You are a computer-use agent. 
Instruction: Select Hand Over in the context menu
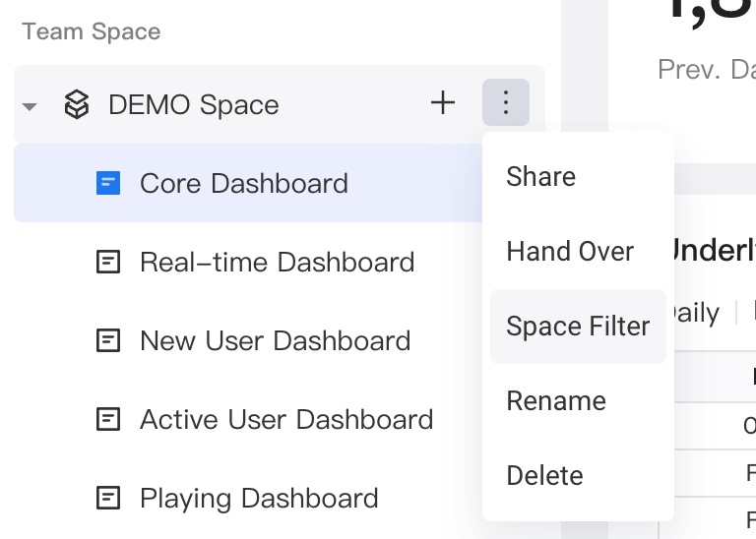point(570,252)
